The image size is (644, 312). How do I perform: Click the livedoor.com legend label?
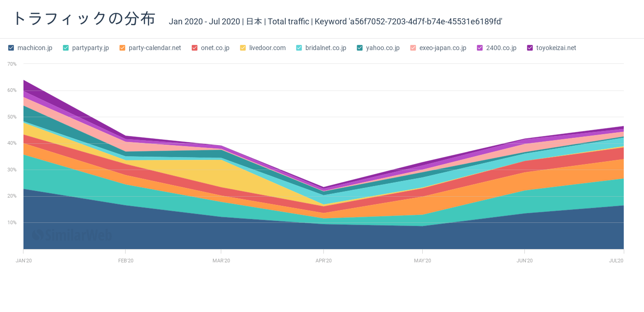click(x=267, y=48)
